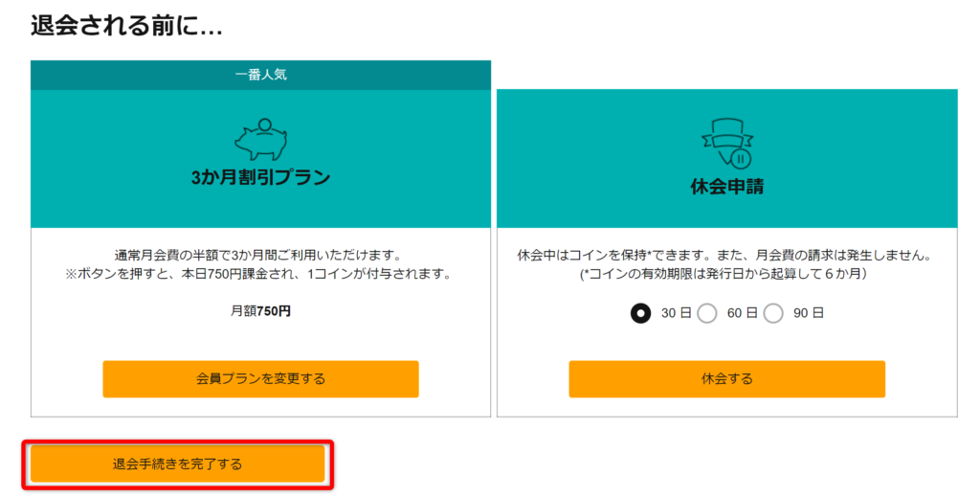
Task: Select the 30日 radio button
Action: [x=640, y=313]
